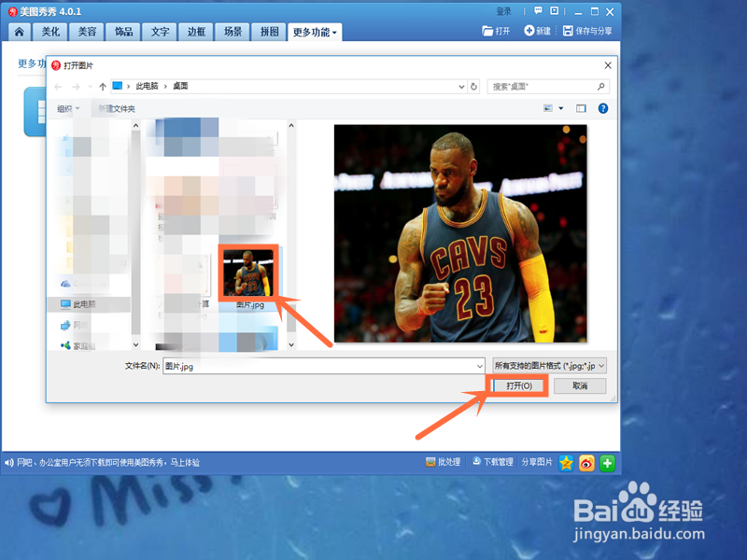This screenshot has height=560, width=747.
Task: Navigate back in the file dialog
Action: click(x=58, y=87)
